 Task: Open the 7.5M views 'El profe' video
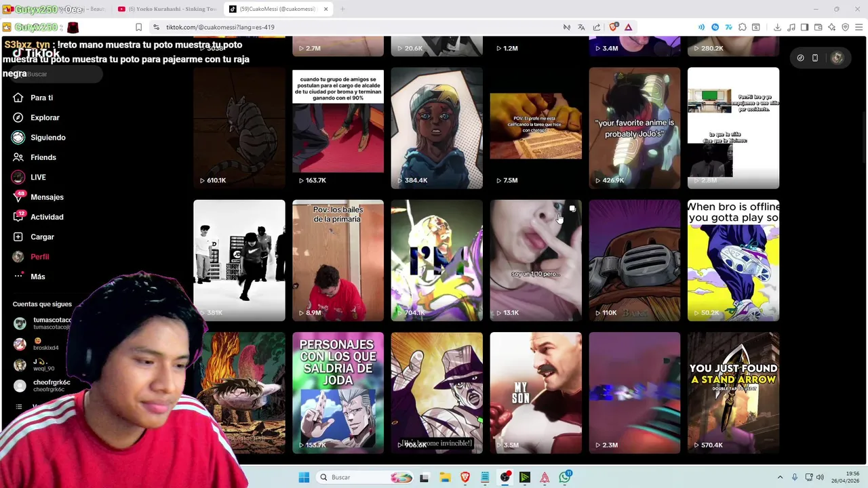[536, 127]
